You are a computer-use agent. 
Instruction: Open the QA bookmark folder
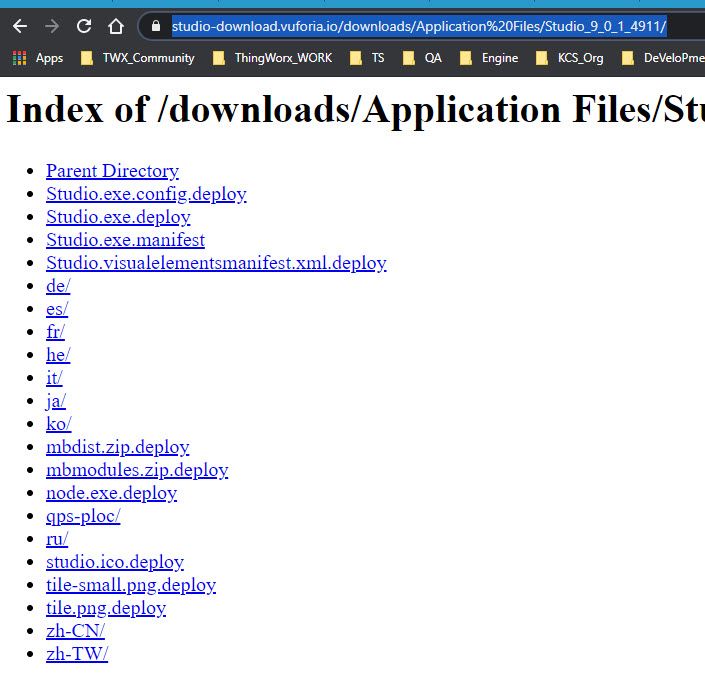(x=422, y=58)
